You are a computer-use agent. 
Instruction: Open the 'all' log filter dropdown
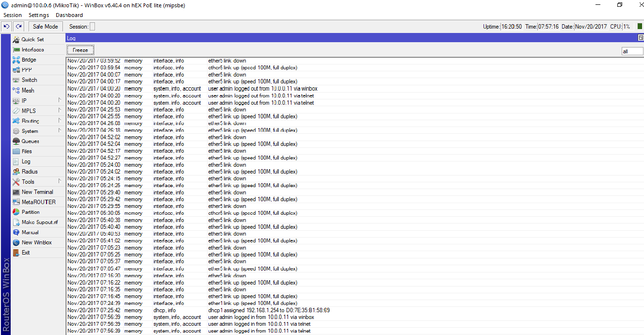click(632, 51)
